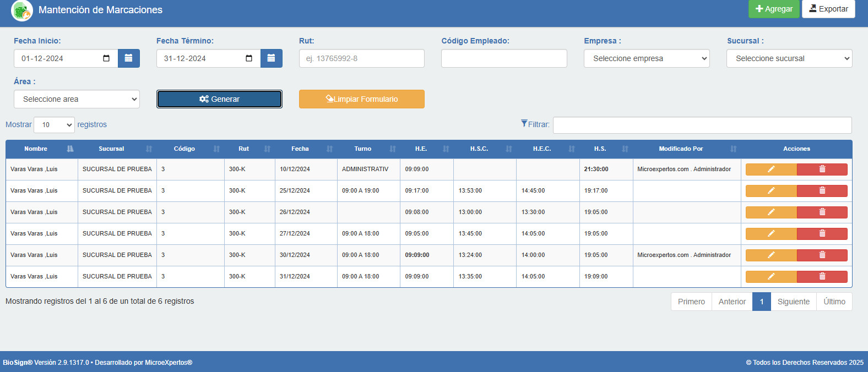This screenshot has width=868, height=372.
Task: Edit the record dated 25/12/2024
Action: [771, 191]
